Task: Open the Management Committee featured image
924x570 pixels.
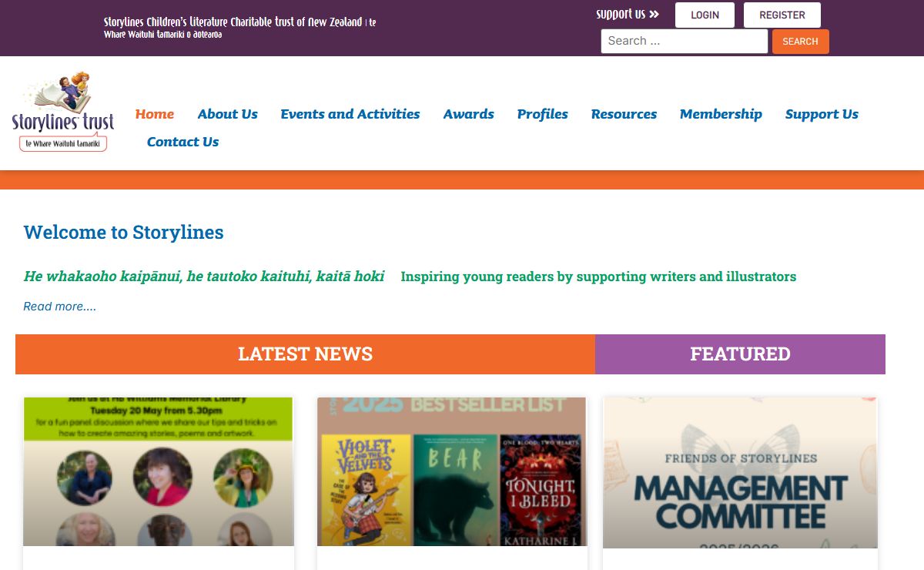Action: click(740, 472)
